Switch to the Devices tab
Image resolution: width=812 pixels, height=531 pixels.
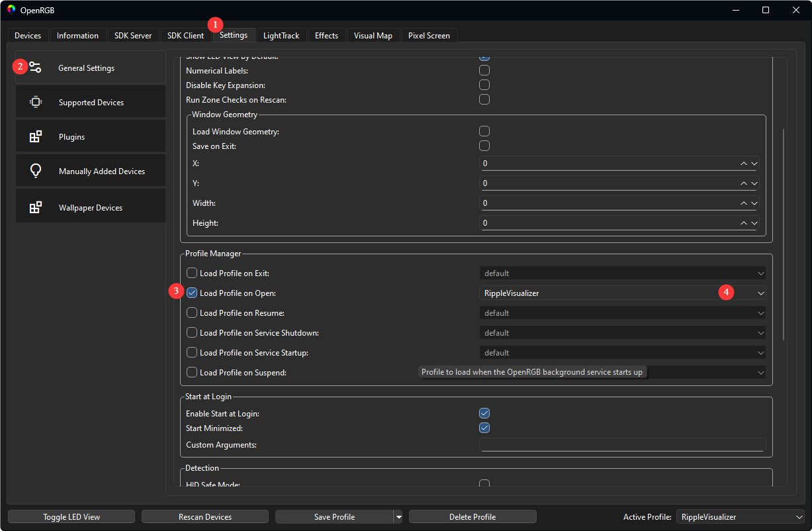pos(28,36)
